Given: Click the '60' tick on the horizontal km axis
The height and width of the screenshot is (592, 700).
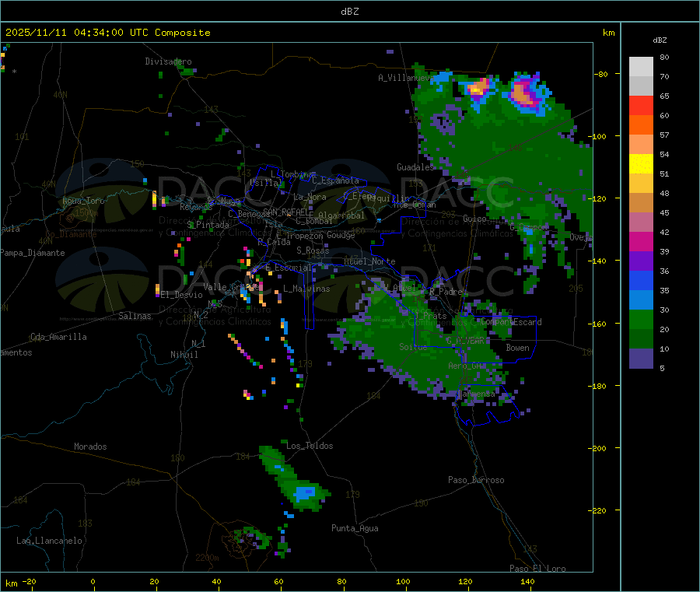Looking at the screenshot, I should [x=279, y=582].
